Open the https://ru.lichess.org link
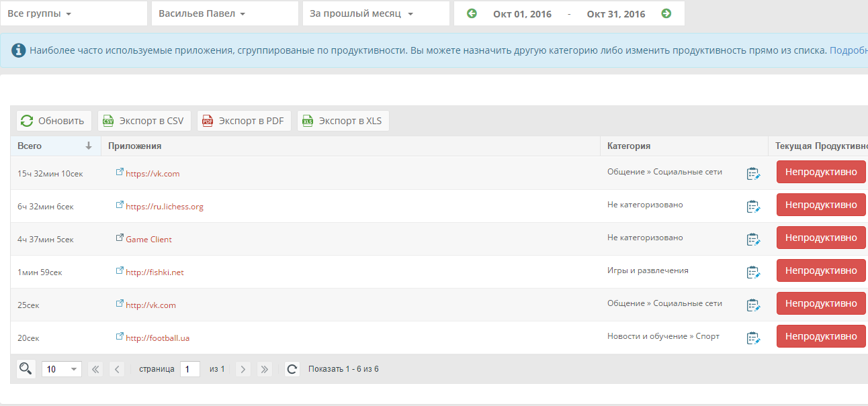This screenshot has width=868, height=406. [x=165, y=207]
